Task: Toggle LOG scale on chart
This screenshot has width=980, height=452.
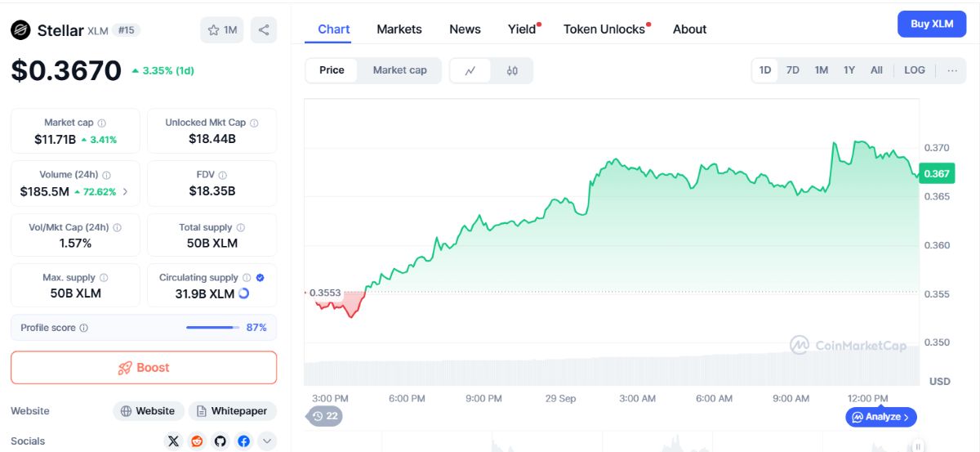Action: [915, 70]
